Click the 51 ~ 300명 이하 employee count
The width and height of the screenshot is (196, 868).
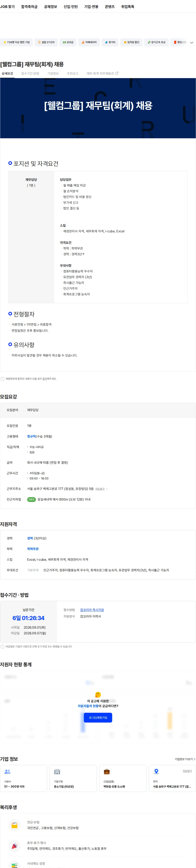pos(14,786)
